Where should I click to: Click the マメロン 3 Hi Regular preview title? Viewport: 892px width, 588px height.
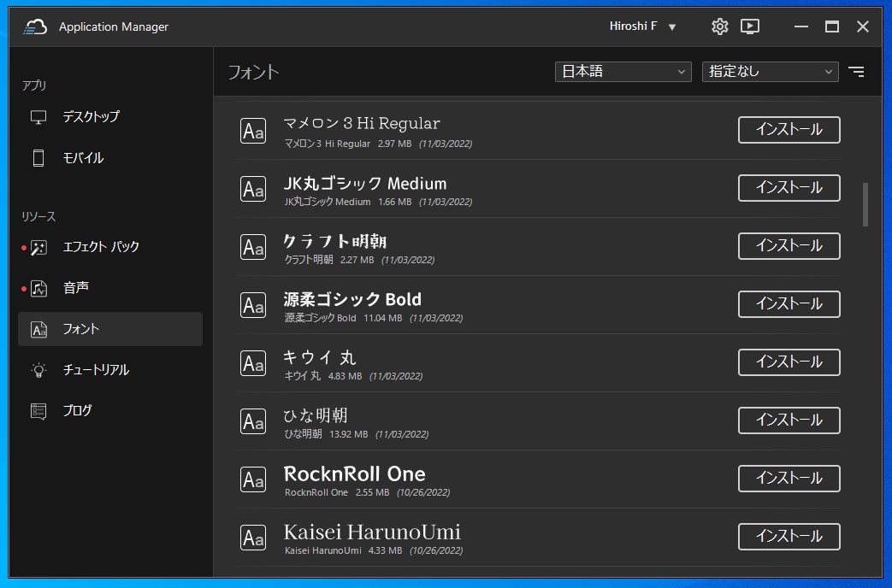tap(362, 123)
